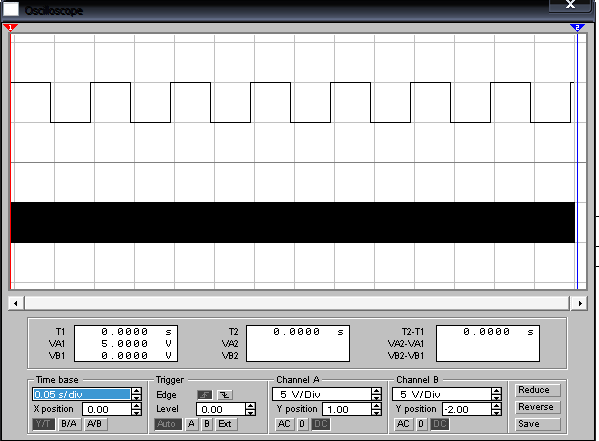
Task: Adjust trigger Level stepper
Action: point(250,409)
